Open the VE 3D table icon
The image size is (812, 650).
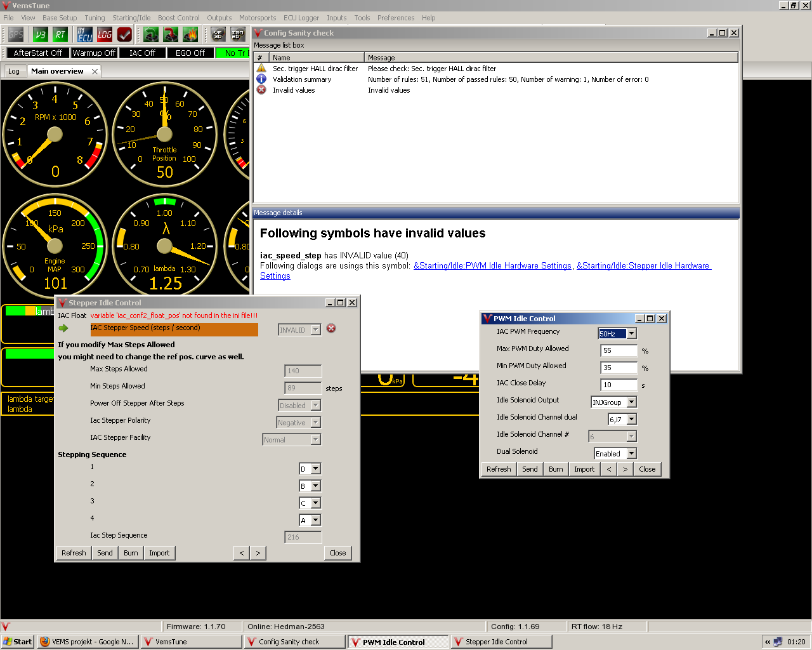(218, 34)
